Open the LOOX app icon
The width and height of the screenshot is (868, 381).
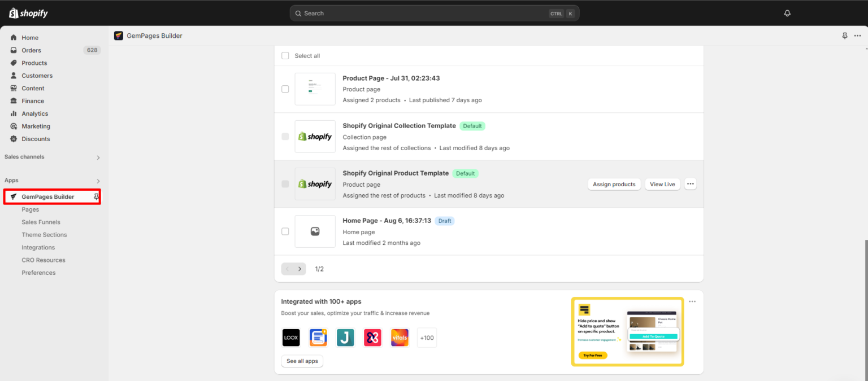[291, 338]
